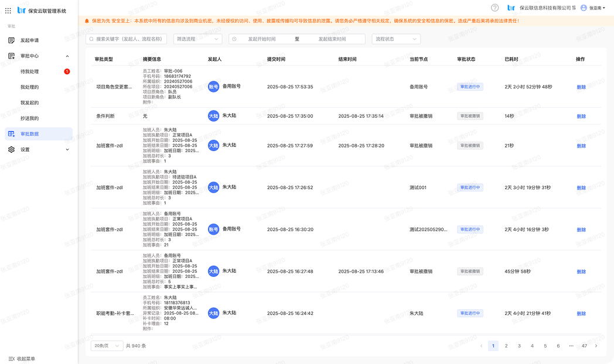Click the 备用账号 avatar in first row
The image size is (614, 364).
click(x=213, y=87)
